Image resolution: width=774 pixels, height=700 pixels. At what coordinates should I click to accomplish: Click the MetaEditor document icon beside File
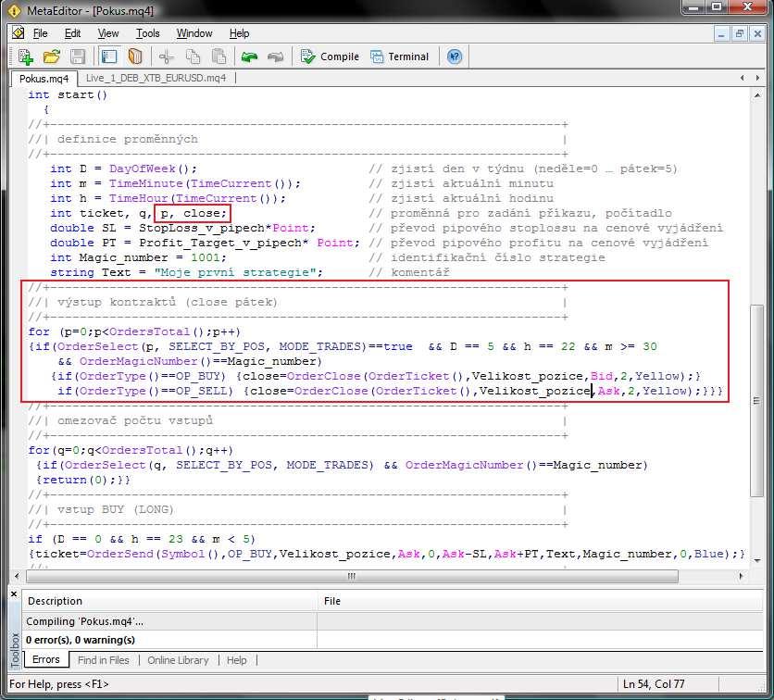(x=19, y=33)
